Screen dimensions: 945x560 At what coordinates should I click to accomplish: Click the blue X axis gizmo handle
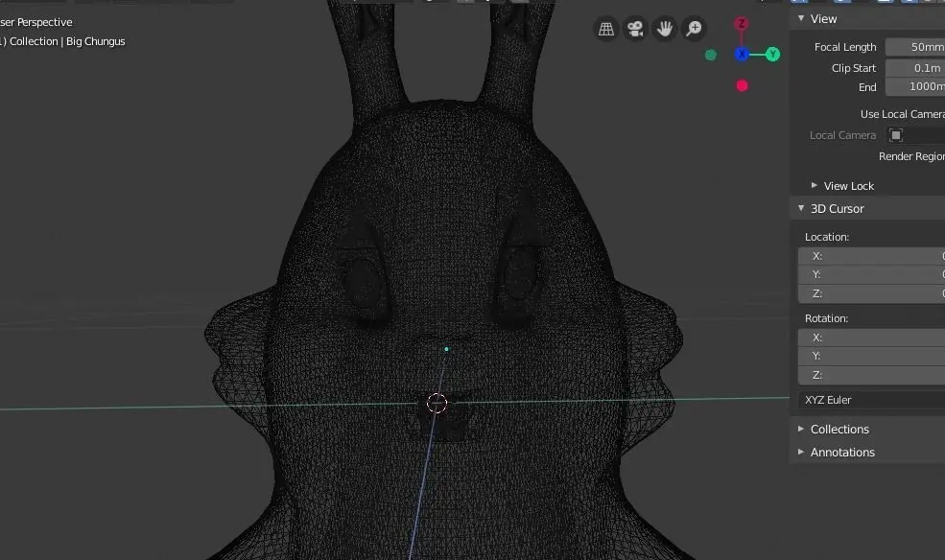click(x=742, y=55)
